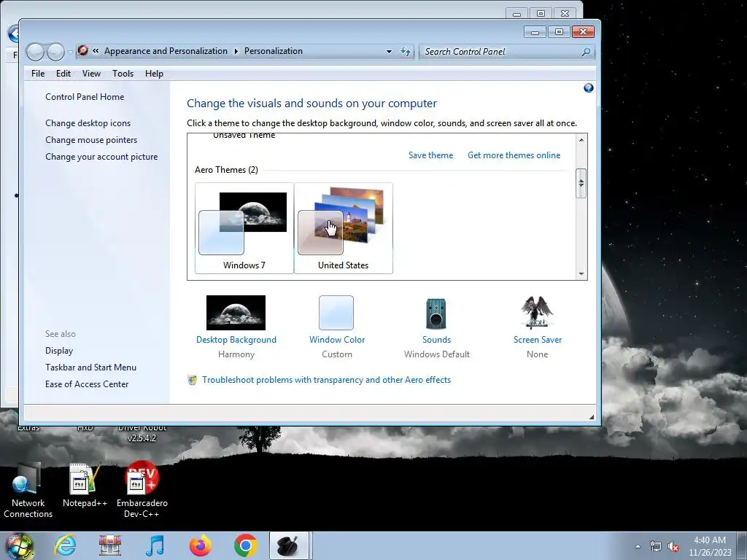This screenshot has height=560, width=747.
Task: Maximize the Personalization window
Action: (x=559, y=32)
